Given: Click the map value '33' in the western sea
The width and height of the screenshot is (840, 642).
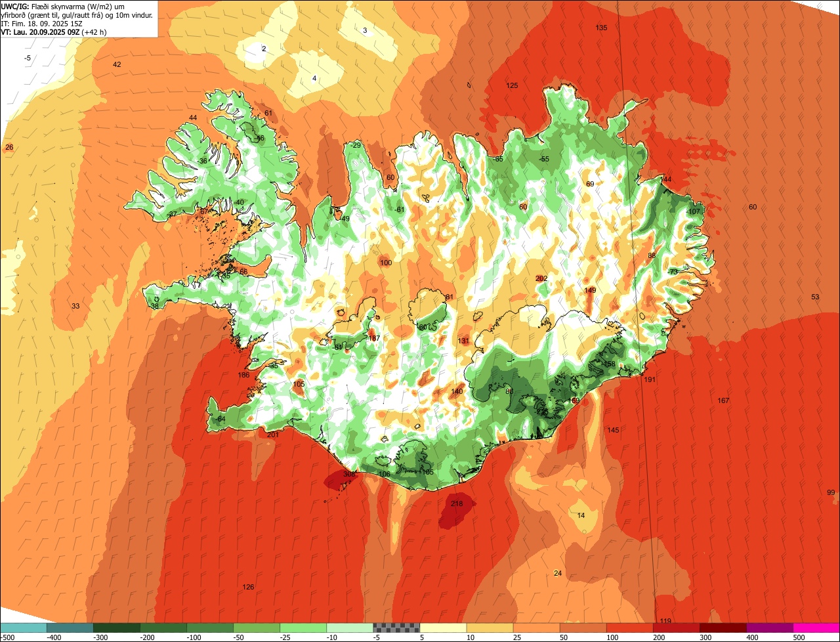Looking at the screenshot, I should tap(75, 306).
